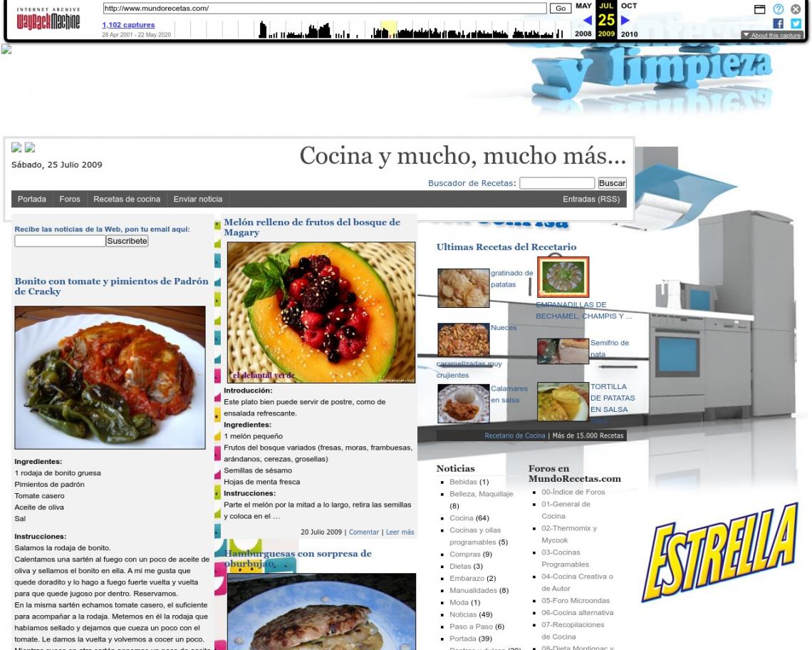Click the Suscríbete button
Image resolution: width=812 pixels, height=650 pixels.
click(127, 241)
